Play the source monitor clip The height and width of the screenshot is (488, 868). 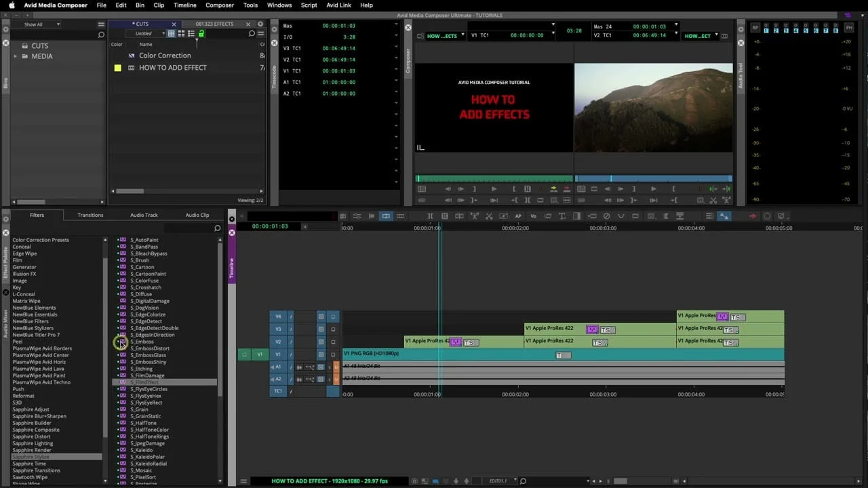[494, 188]
